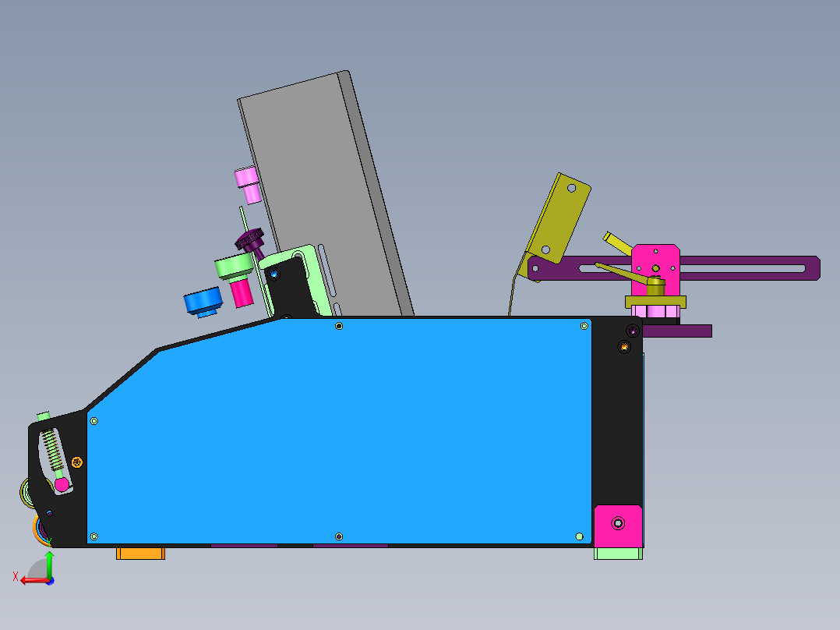Click the top-center screw on the blue panel
Screen dimensions: 840x630
339,326
